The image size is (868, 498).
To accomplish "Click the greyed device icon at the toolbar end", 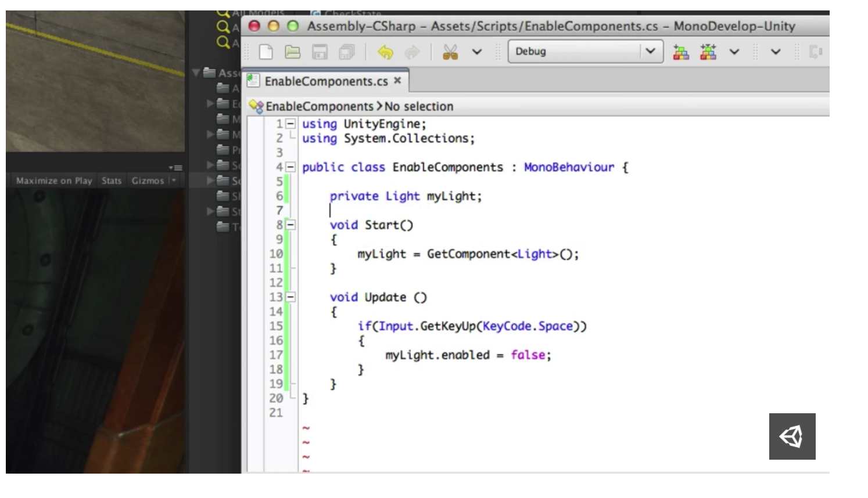I will [816, 52].
